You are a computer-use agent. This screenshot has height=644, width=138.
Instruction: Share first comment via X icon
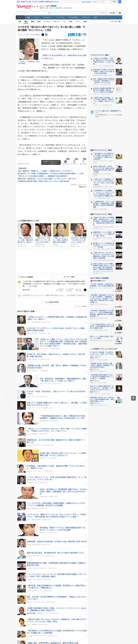85,290
